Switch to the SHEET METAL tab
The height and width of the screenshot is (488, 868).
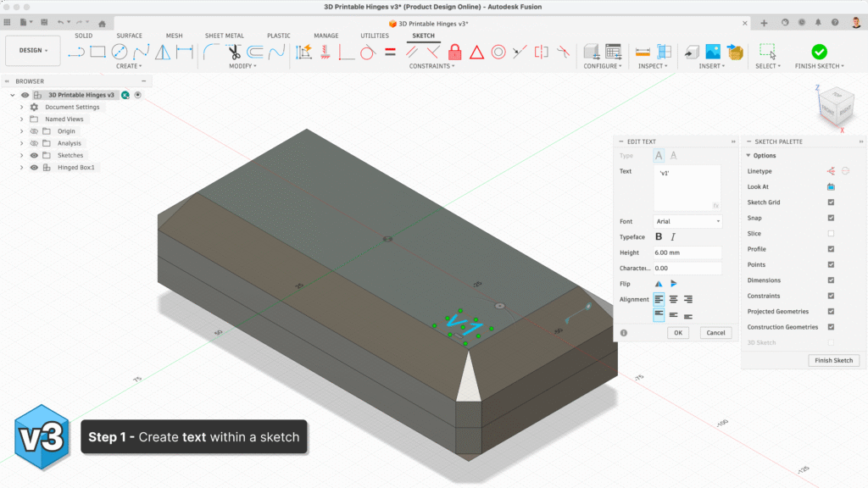pos(224,36)
